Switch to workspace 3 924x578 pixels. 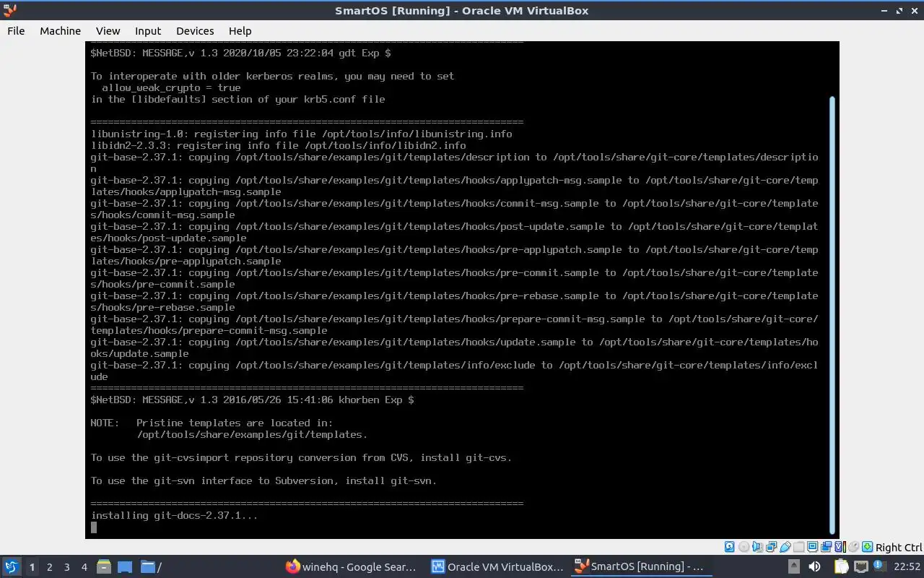[66, 567]
